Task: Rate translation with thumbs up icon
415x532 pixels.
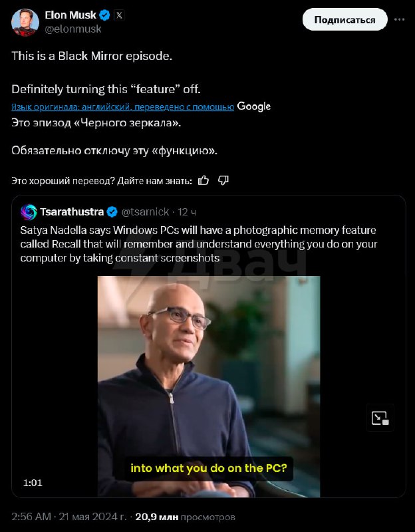Action: pos(204,180)
